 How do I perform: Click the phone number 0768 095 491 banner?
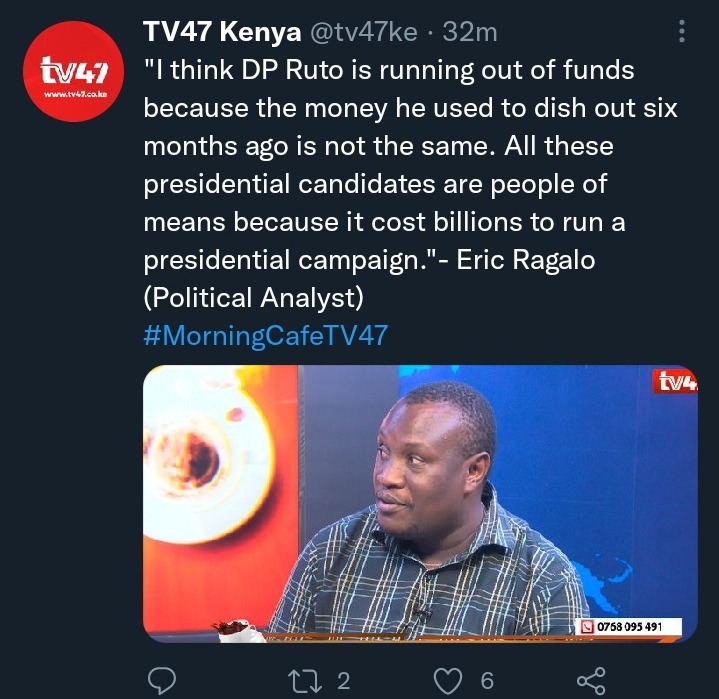coord(631,627)
